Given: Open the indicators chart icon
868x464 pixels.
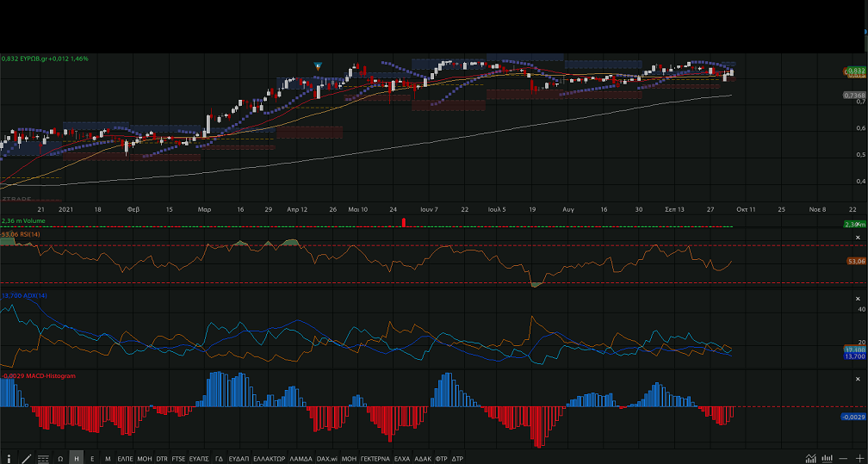Looking at the screenshot, I should pos(810,459).
